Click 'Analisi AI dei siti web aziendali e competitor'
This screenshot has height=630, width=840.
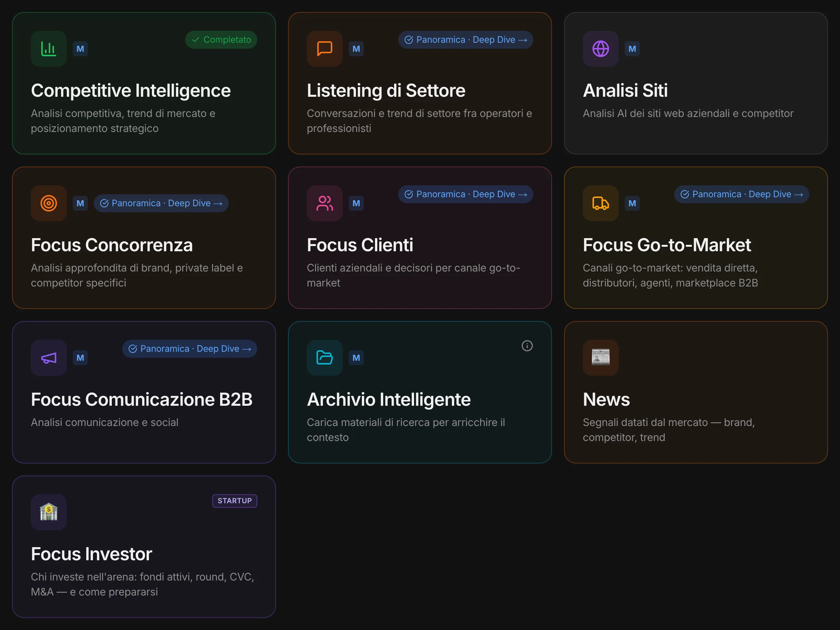[x=688, y=114]
